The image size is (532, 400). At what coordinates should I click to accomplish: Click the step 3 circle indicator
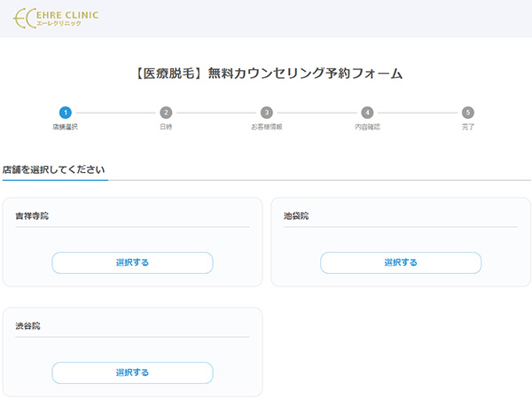(267, 113)
